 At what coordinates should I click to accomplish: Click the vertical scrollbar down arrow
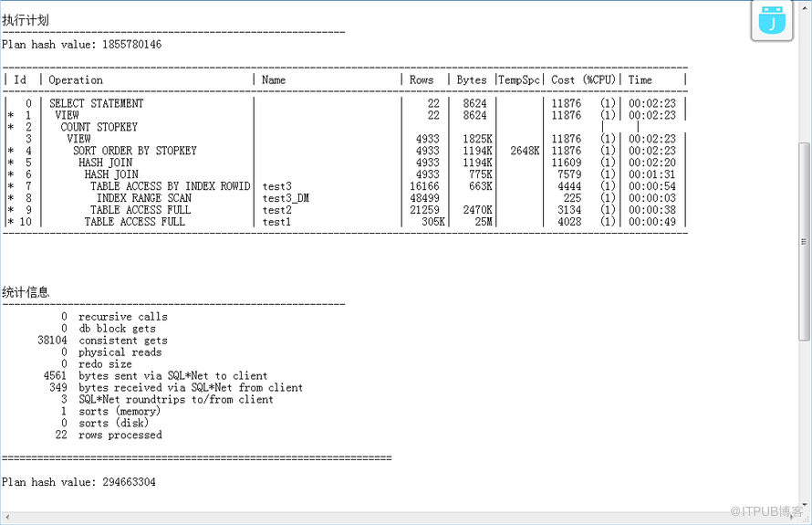coord(804,505)
